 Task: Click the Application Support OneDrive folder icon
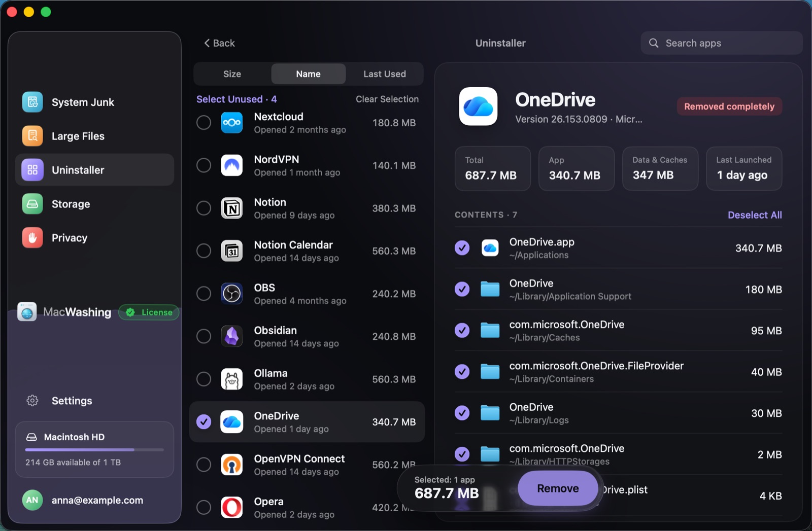pyautogui.click(x=490, y=289)
